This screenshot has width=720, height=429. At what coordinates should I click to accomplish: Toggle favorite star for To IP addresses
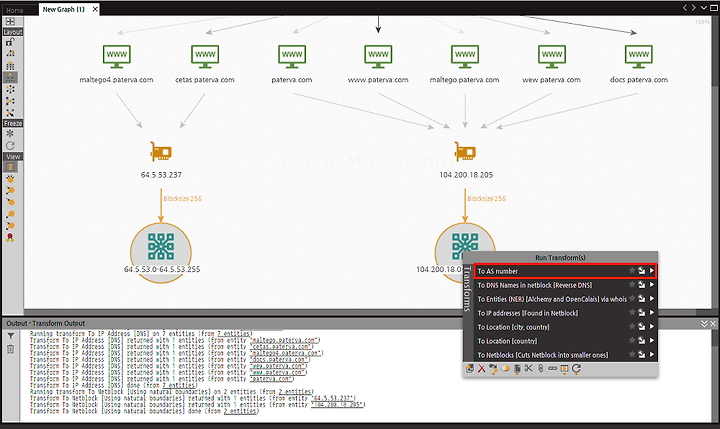pyautogui.click(x=632, y=312)
